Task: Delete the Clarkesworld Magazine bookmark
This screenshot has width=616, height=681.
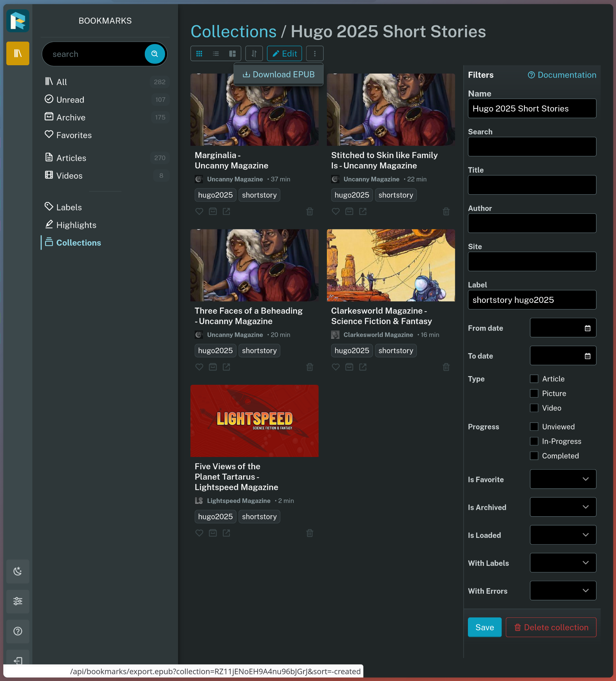Action: pyautogui.click(x=446, y=367)
